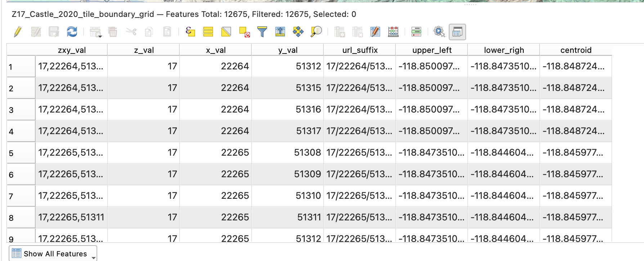The width and height of the screenshot is (644, 261).
Task: Sort by the zxy_val column header
Action: click(x=72, y=50)
